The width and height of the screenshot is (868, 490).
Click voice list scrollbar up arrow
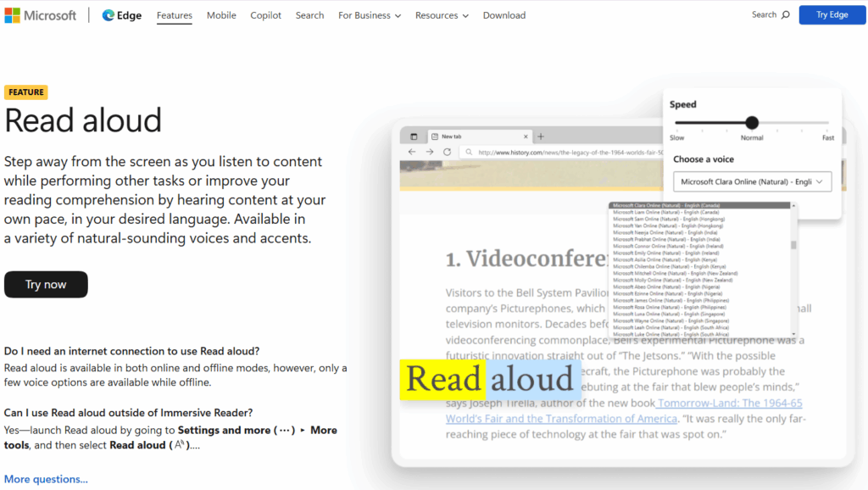tap(793, 205)
